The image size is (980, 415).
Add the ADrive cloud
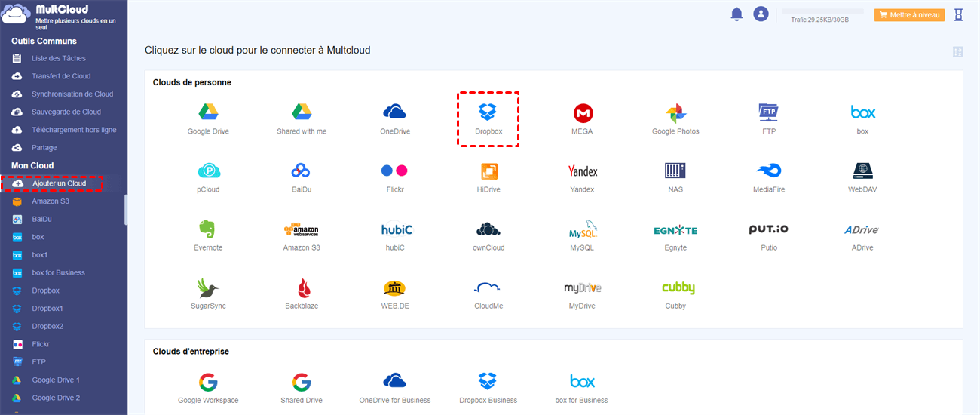coord(862,235)
